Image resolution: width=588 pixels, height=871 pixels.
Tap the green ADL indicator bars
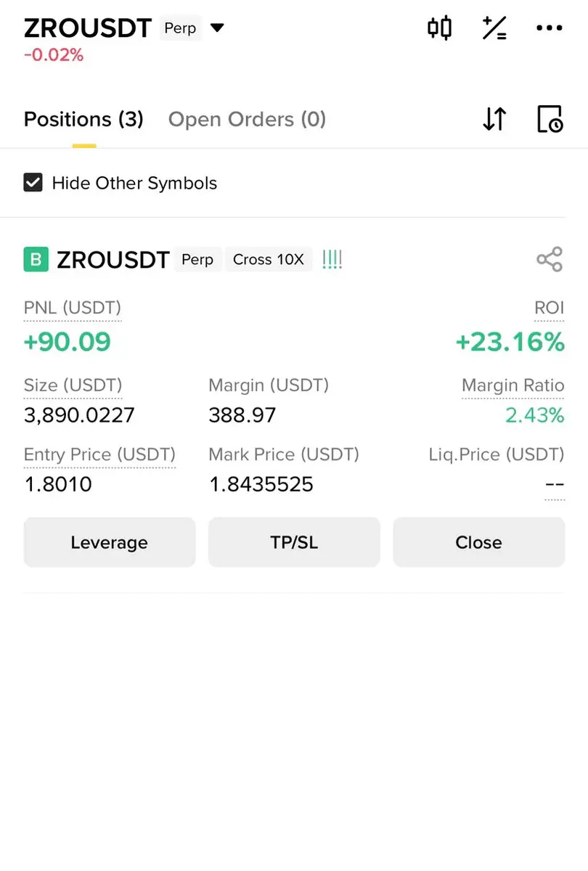tap(332, 259)
